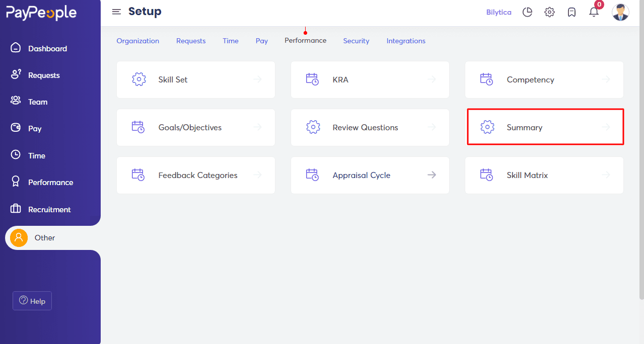Switch to the Time setup tab
Image resolution: width=644 pixels, height=344 pixels.
[231, 41]
